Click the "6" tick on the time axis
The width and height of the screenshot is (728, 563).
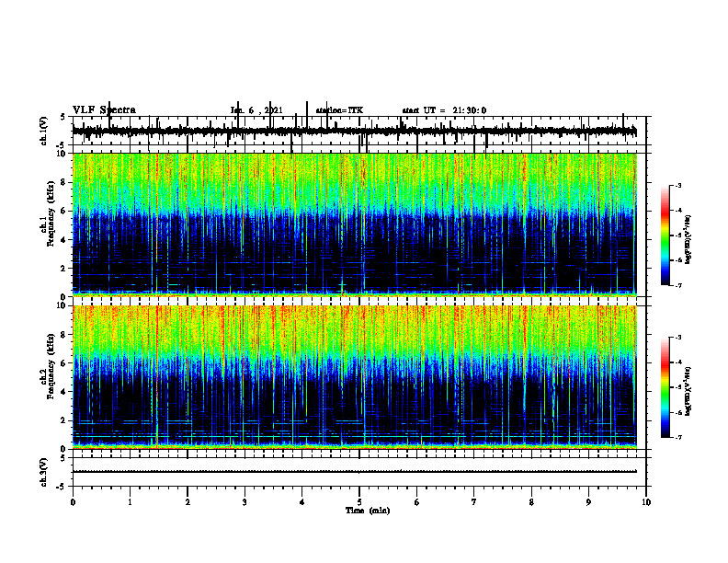point(417,502)
